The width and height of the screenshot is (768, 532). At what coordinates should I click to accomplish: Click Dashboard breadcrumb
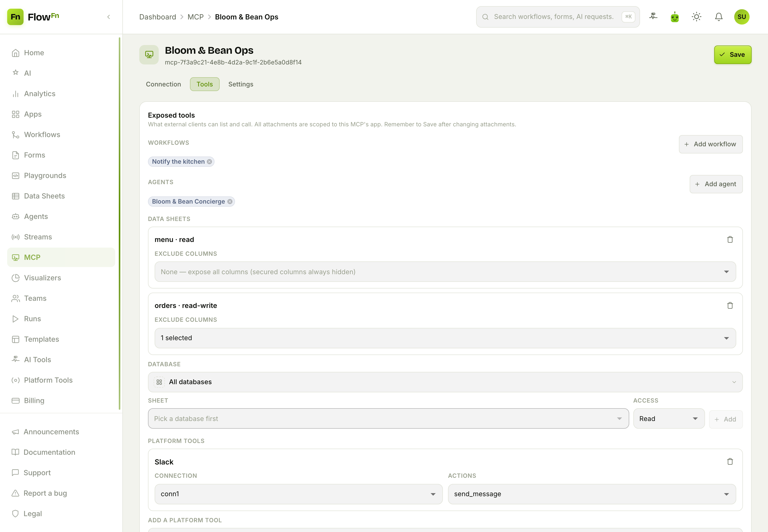pyautogui.click(x=157, y=17)
